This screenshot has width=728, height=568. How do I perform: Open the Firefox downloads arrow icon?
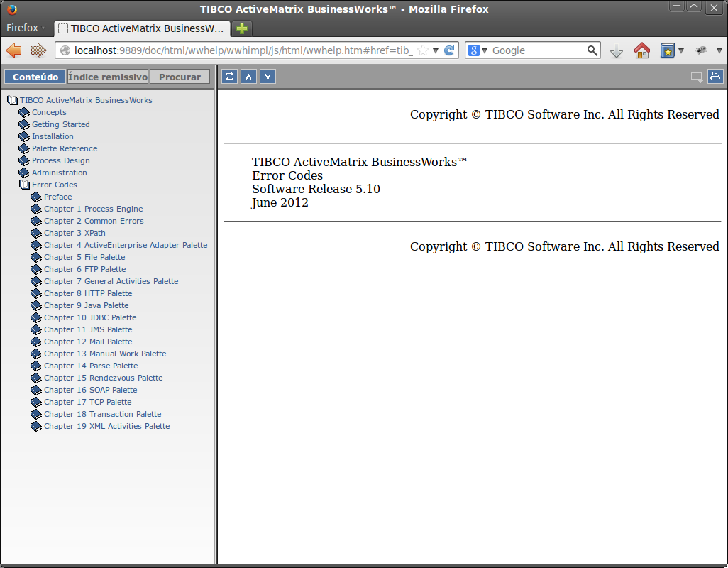coord(616,50)
